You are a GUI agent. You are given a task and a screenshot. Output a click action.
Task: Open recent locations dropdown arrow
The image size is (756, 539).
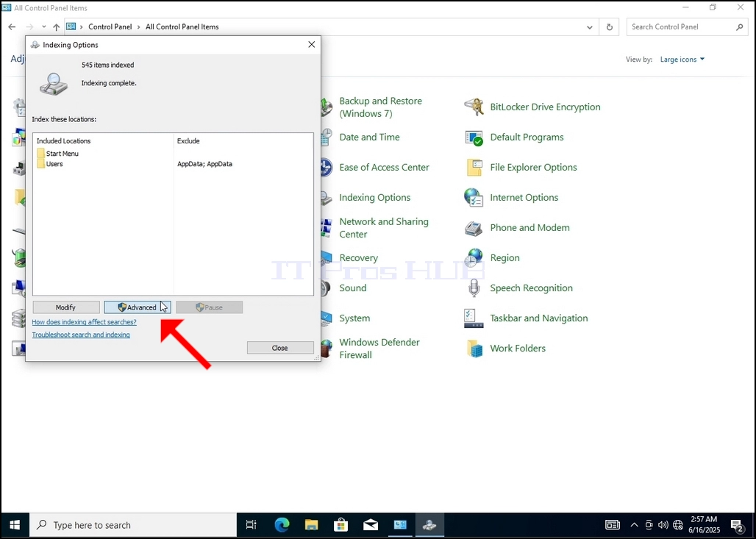(x=44, y=27)
